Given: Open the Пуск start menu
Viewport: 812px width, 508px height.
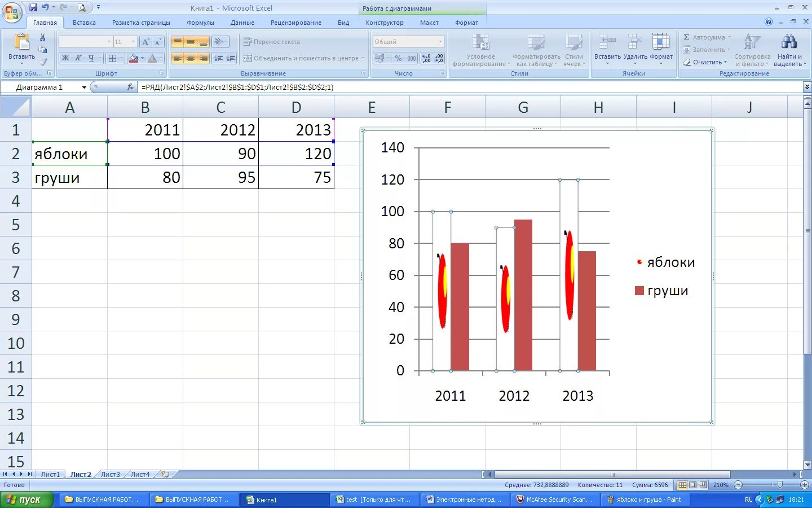Looking at the screenshot, I should (x=27, y=500).
